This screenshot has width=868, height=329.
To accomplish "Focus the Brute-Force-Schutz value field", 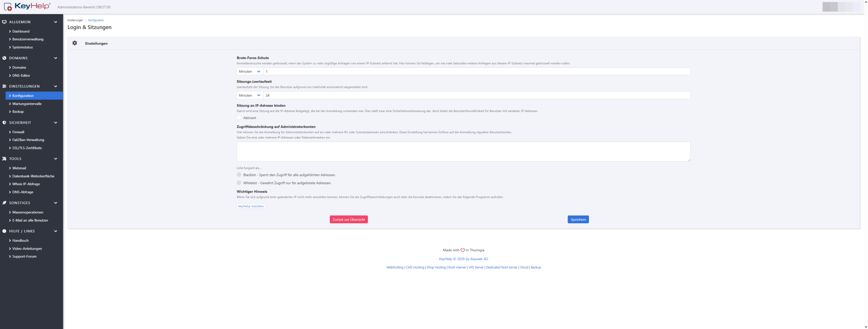I will click(x=477, y=72).
